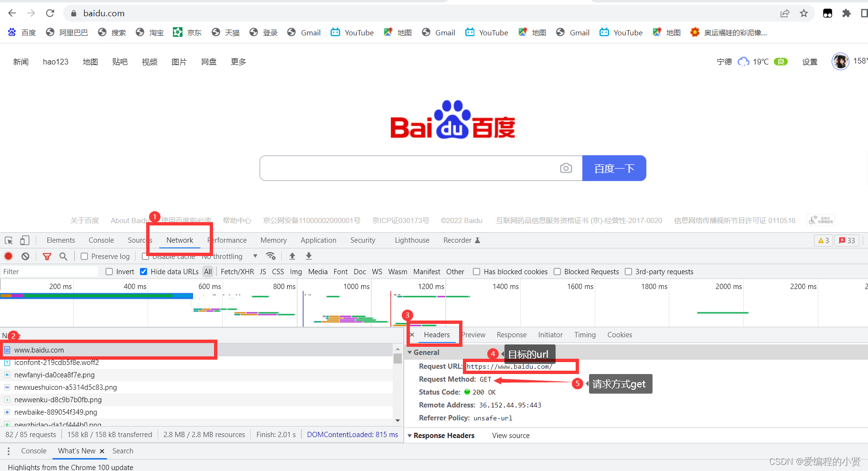This screenshot has width=868, height=471.
Task: Enable Has blocked cookies checkbox
Action: [476, 272]
